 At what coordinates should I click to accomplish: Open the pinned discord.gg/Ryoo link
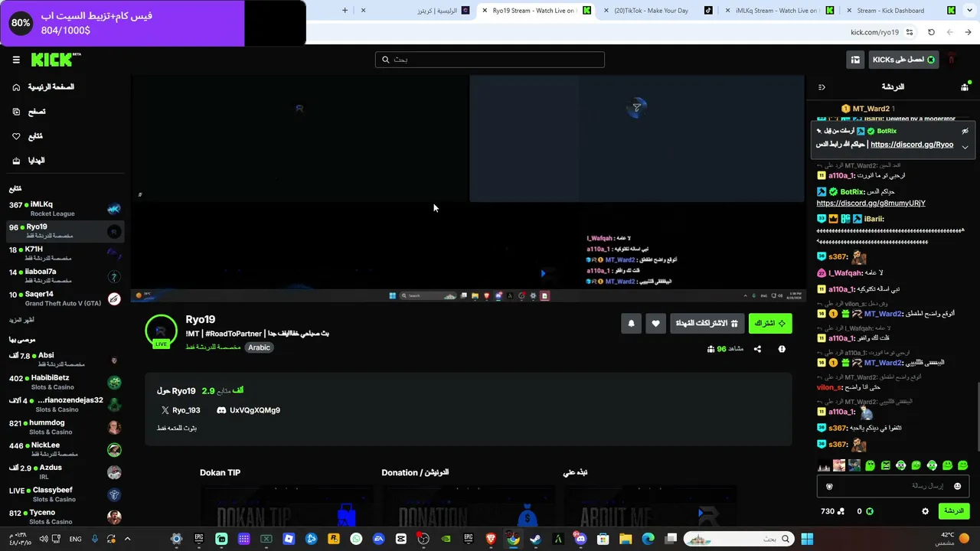click(x=912, y=145)
